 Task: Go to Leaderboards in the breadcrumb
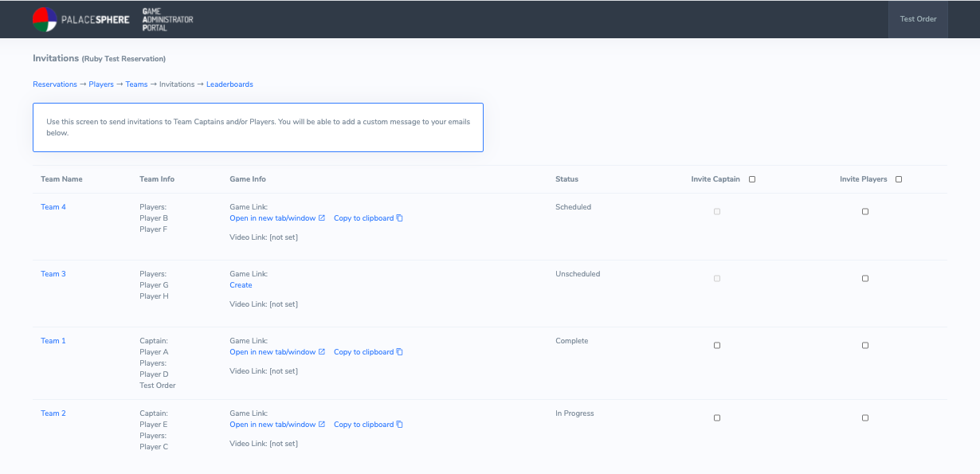point(229,84)
